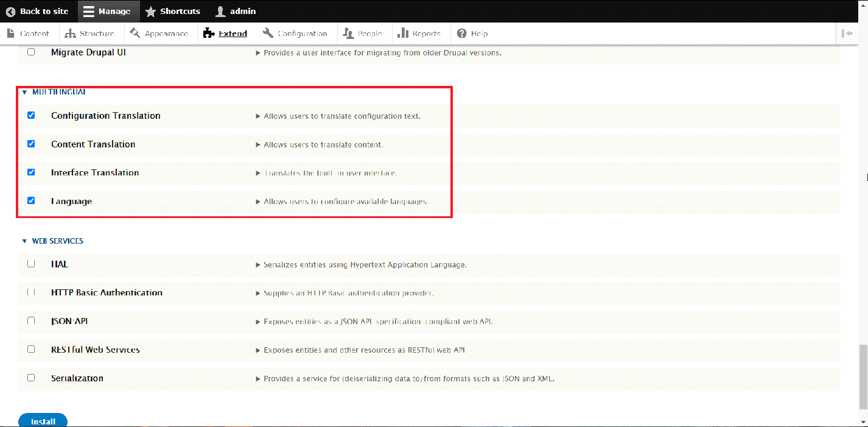
Task: Open Appearance via its paintbrush icon
Action: pyautogui.click(x=135, y=34)
